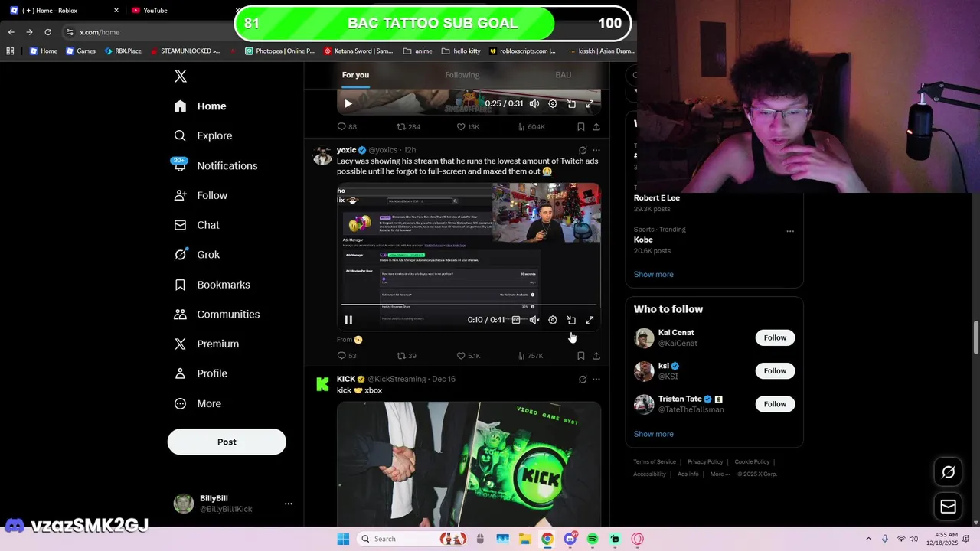Image resolution: width=980 pixels, height=551 pixels.
Task: Open Home in the X sidebar
Action: point(200,106)
